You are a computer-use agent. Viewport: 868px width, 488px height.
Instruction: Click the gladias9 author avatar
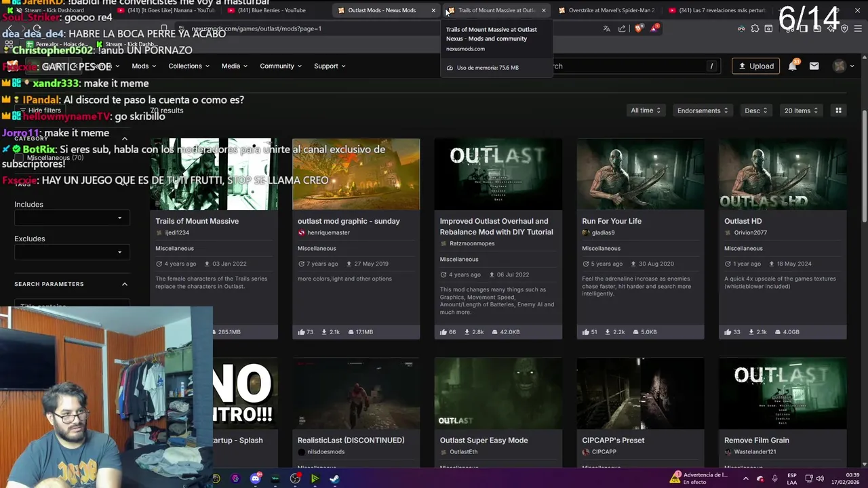coord(586,232)
